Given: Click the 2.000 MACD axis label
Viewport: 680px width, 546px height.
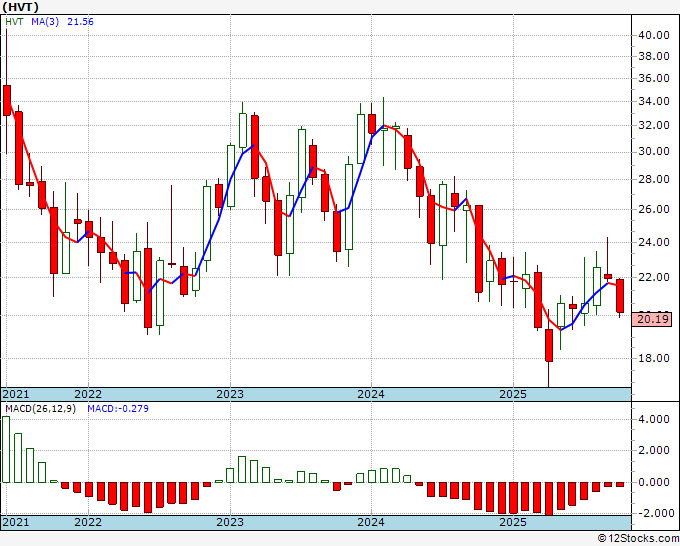Looking at the screenshot, I should pos(654,451).
